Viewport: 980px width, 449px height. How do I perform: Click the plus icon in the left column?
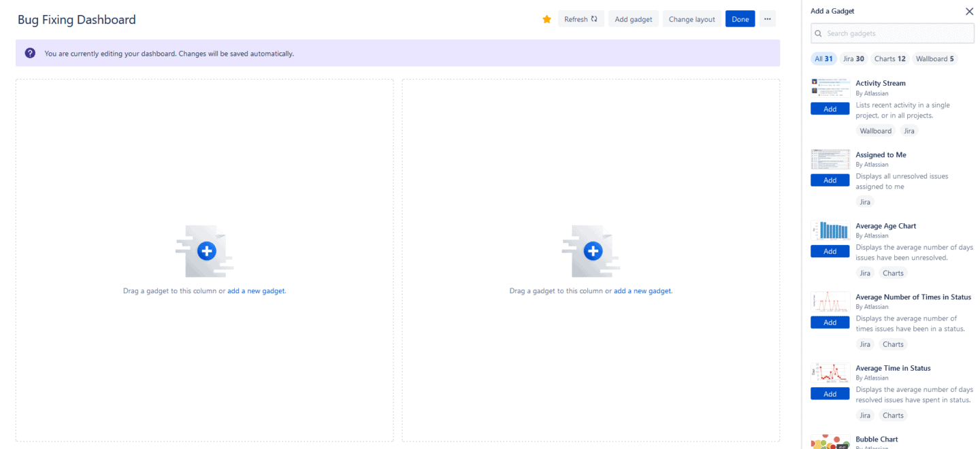(205, 250)
